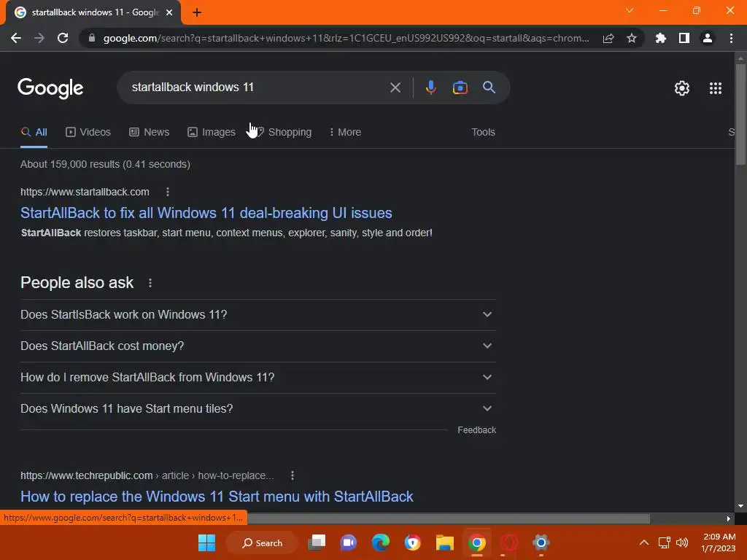
Task: Click the horizontal page scrollbar
Action: coord(448,518)
